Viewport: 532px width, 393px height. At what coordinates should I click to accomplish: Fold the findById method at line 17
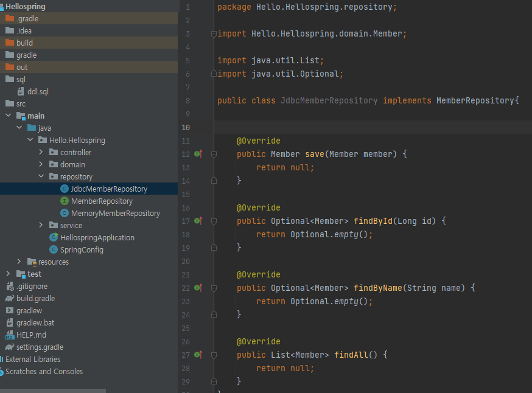pos(214,221)
